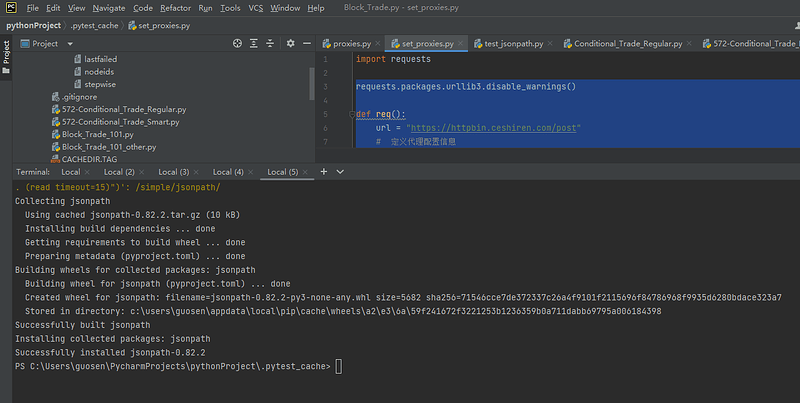Toggle the Project tool window side button
The height and width of the screenshot is (403, 800).
(6, 57)
